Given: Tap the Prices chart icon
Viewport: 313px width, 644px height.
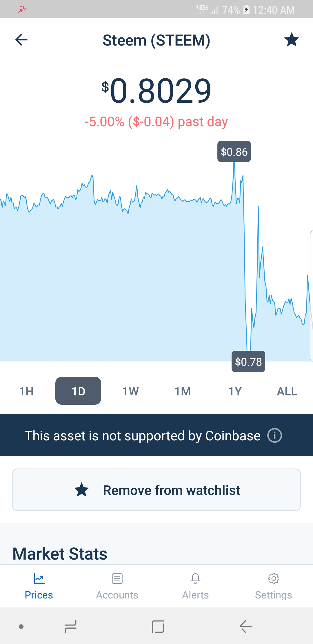Looking at the screenshot, I should pos(39,578).
